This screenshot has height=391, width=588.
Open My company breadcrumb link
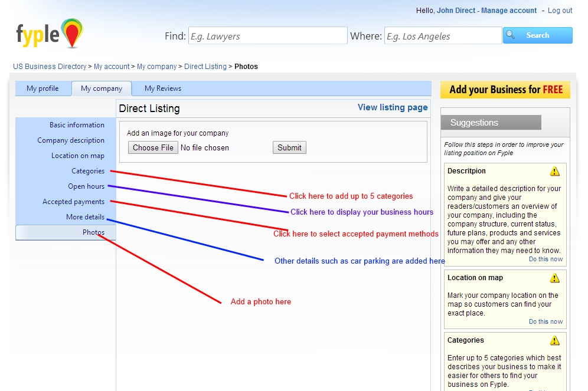(157, 66)
